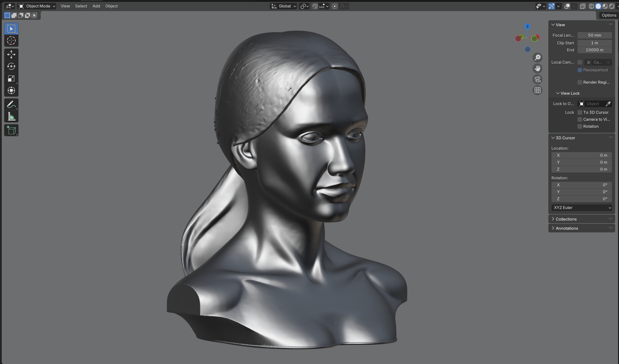This screenshot has width=619, height=364.
Task: Select the Rotate tool
Action: (x=11, y=66)
